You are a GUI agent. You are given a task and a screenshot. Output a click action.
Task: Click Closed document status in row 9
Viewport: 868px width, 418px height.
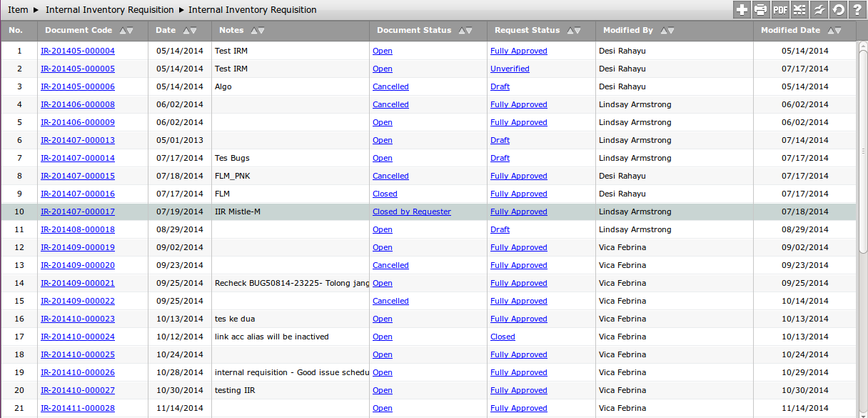click(x=385, y=194)
